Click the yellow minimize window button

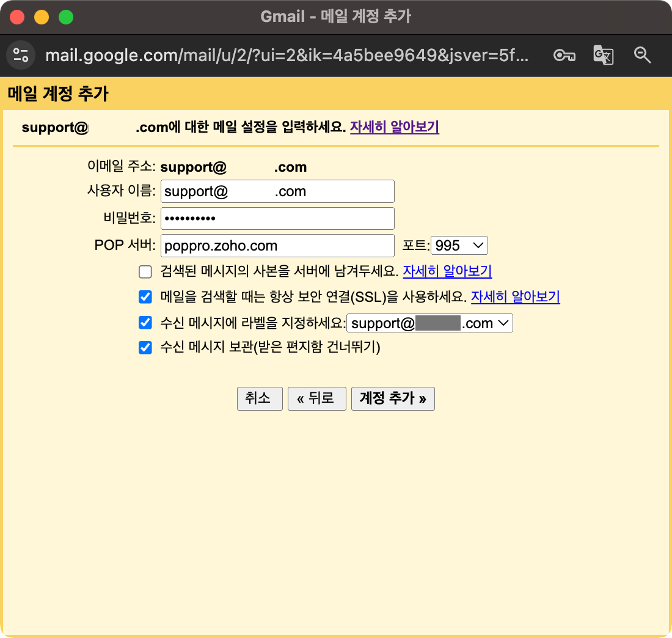(x=42, y=17)
